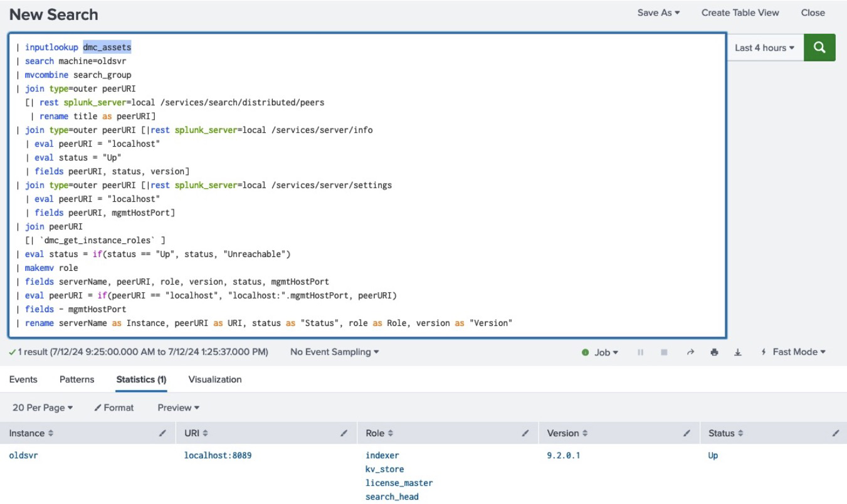
Task: Edit the Status column format pencil
Action: coord(835,433)
